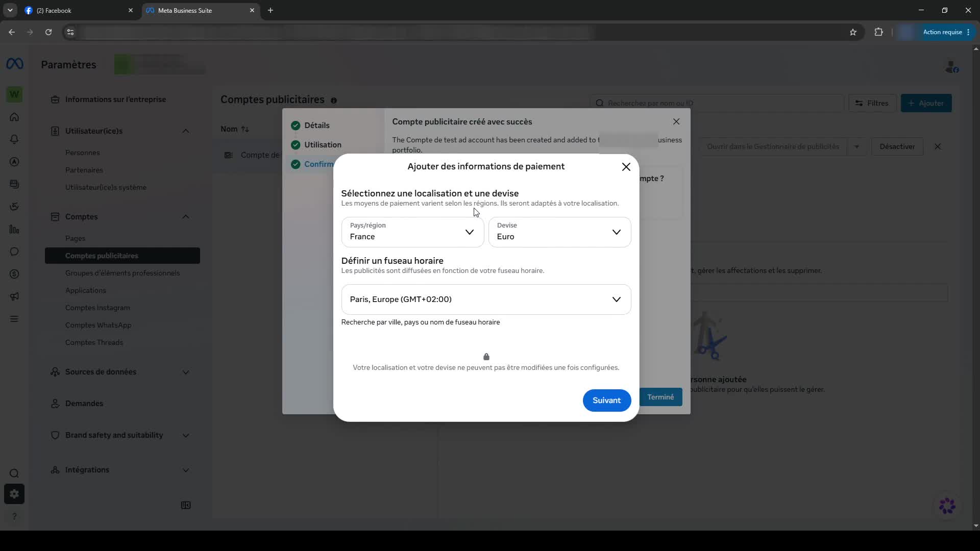Open All tools hamburger icon

[x=14, y=319]
